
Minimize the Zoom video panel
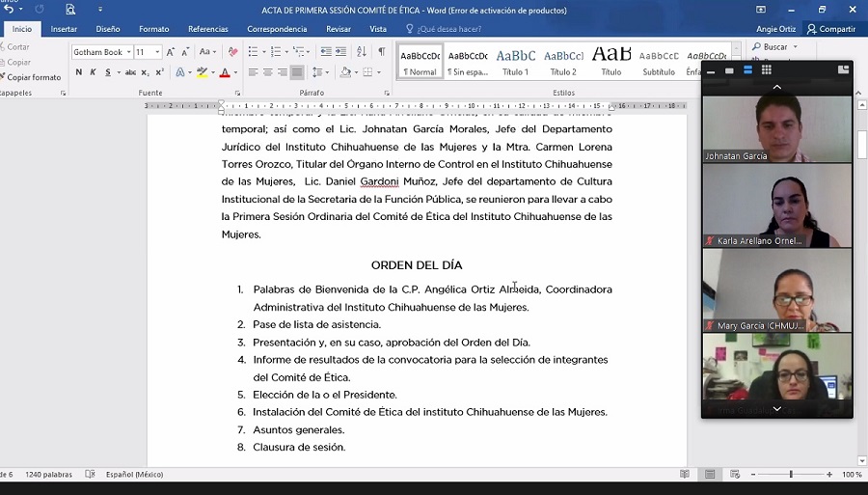711,70
